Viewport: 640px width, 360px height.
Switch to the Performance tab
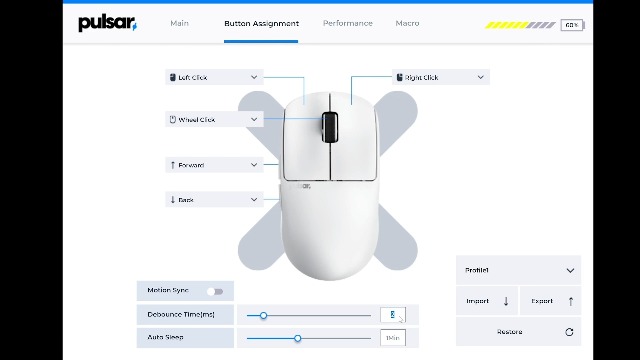pyautogui.click(x=348, y=23)
